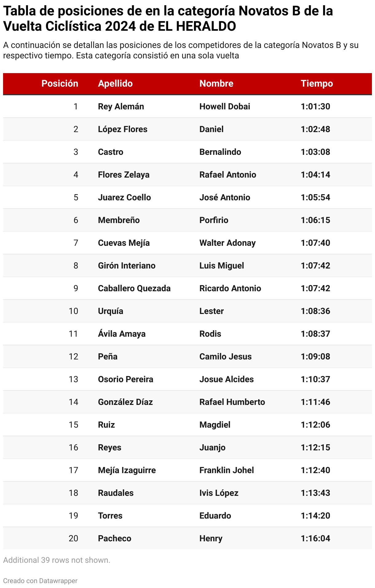The width and height of the screenshot is (375, 588).
Task: Click the López Flores row surname
Action: tap(123, 129)
